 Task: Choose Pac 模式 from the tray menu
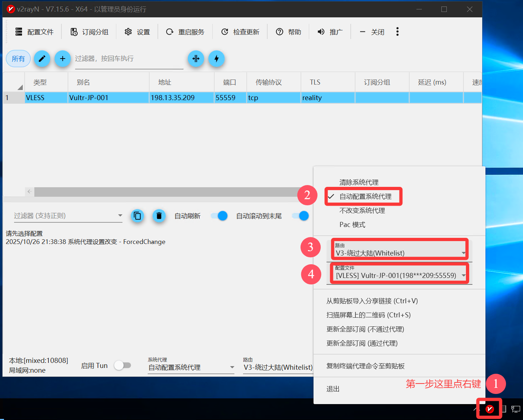point(352,224)
